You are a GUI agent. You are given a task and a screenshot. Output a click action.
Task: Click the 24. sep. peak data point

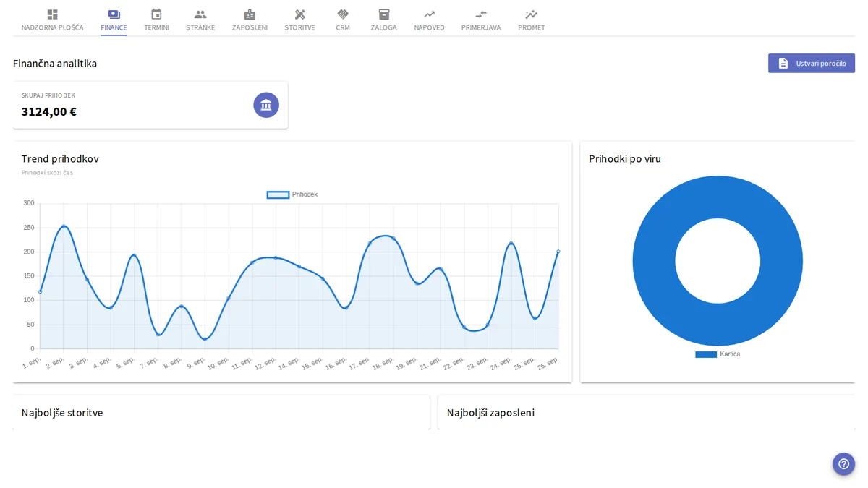click(511, 244)
